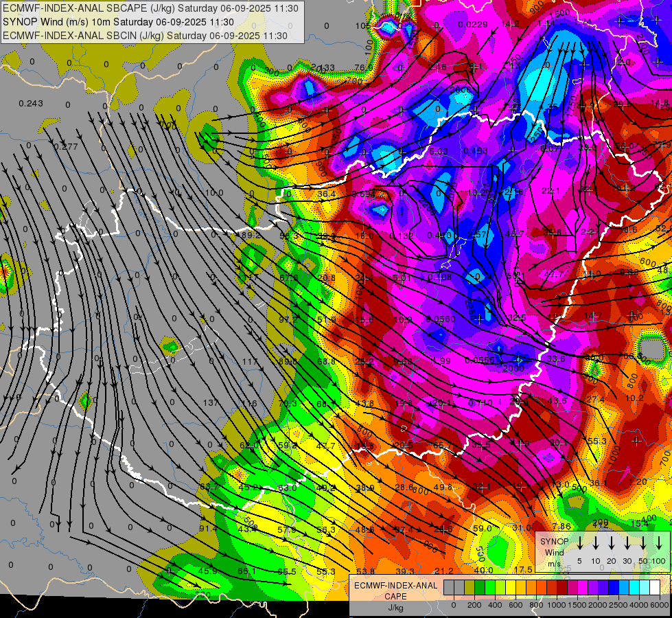Click the '40.0' value on the map

tap(483, 571)
